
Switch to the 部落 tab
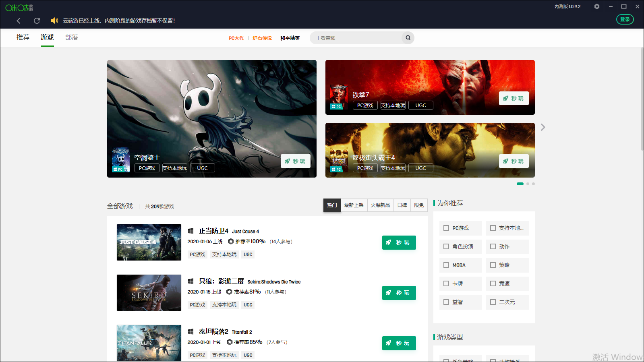click(72, 37)
